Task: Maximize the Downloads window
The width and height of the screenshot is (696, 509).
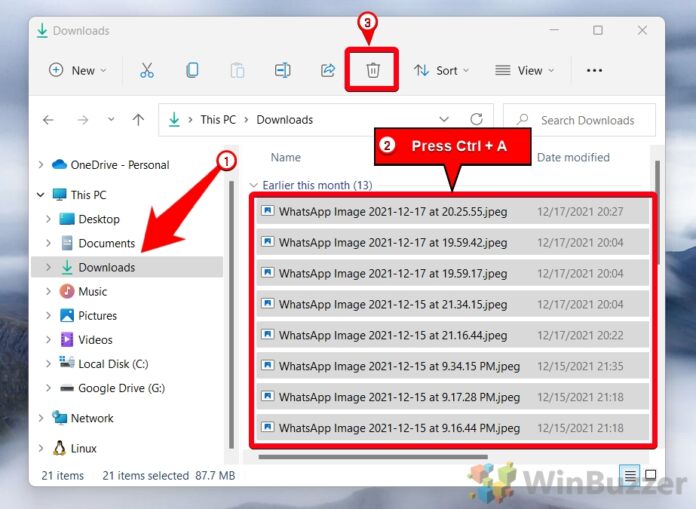Action: (x=597, y=30)
